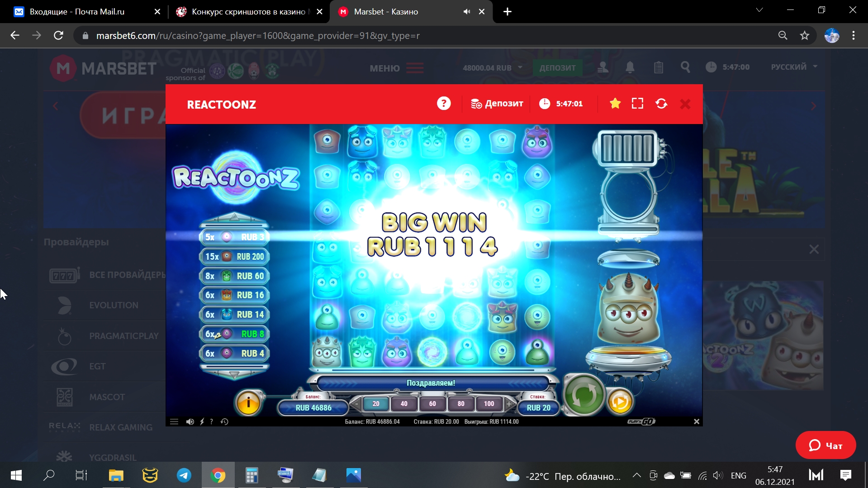868x488 pixels.
Task: Open the Чат support button
Action: 825,445
